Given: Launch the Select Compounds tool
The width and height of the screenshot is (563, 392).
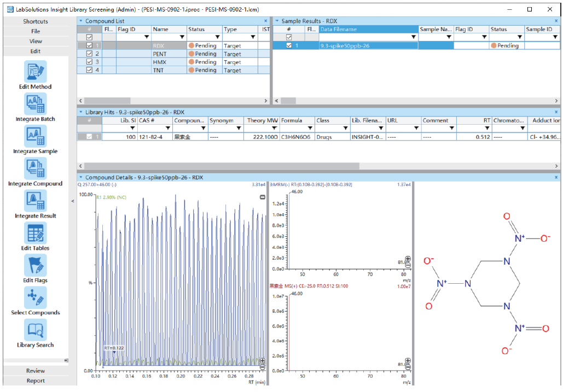Looking at the screenshot, I should tap(35, 297).
